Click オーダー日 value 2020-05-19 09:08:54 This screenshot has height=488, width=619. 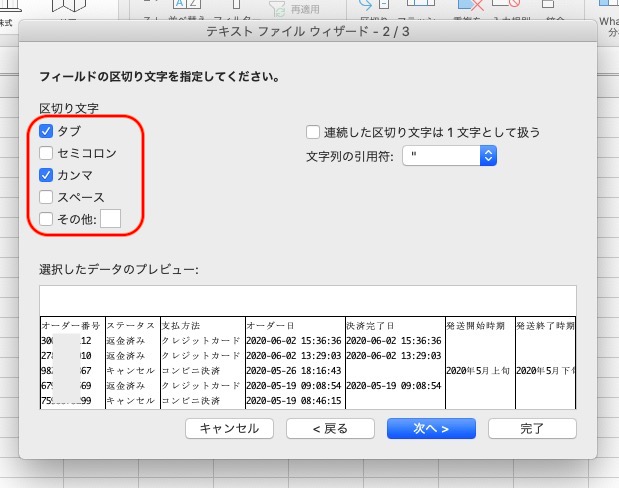(294, 386)
